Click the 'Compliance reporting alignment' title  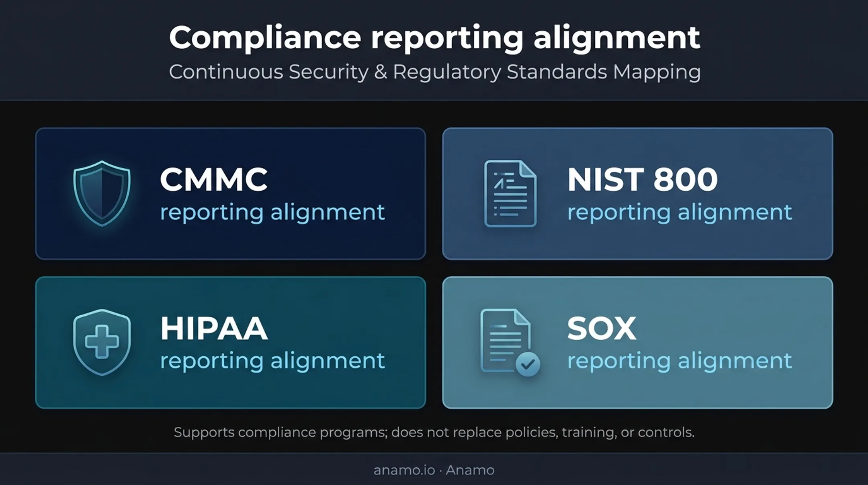434,38
